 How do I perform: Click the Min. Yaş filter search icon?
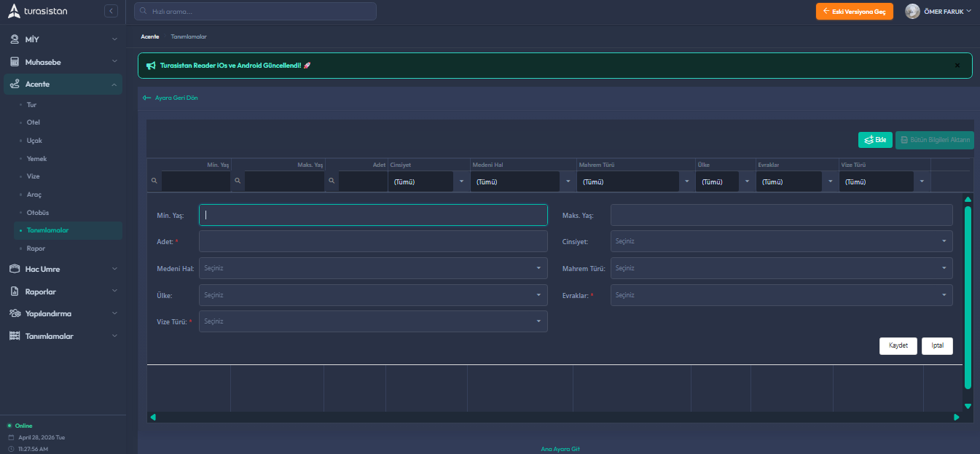coord(154,181)
